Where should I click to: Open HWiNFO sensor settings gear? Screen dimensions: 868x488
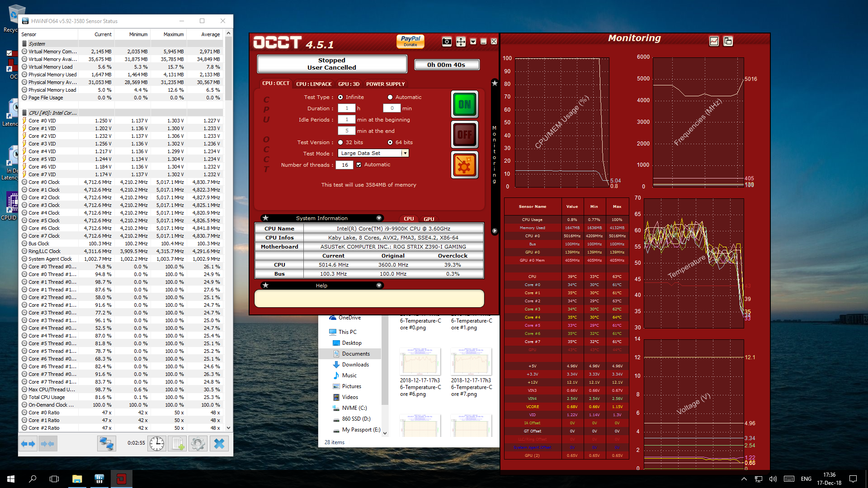198,444
